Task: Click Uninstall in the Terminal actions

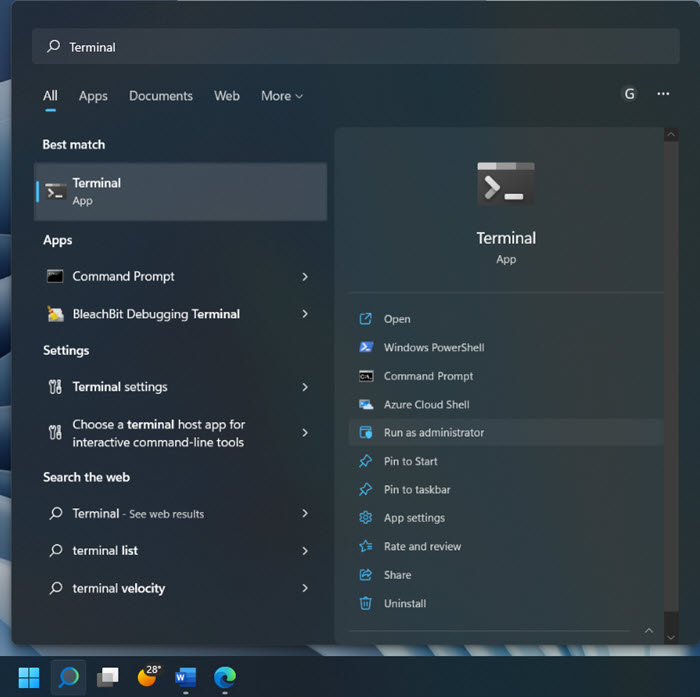Action: (405, 604)
